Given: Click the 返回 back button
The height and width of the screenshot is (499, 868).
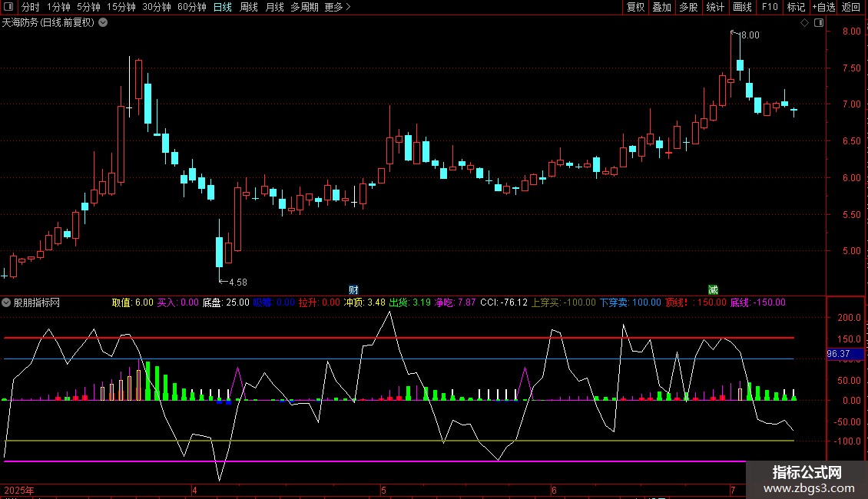Looking at the screenshot, I should tap(851, 7).
